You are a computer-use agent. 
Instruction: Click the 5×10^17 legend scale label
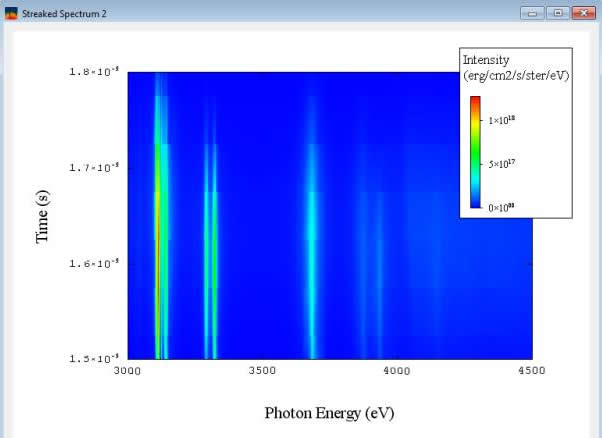tap(501, 163)
